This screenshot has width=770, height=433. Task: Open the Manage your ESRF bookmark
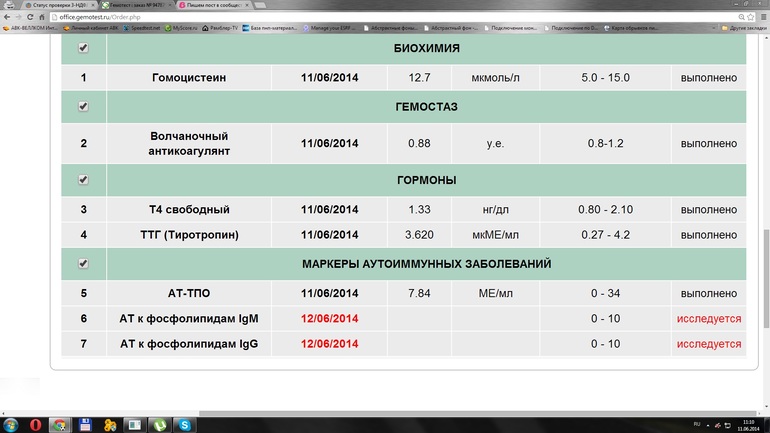(329, 28)
